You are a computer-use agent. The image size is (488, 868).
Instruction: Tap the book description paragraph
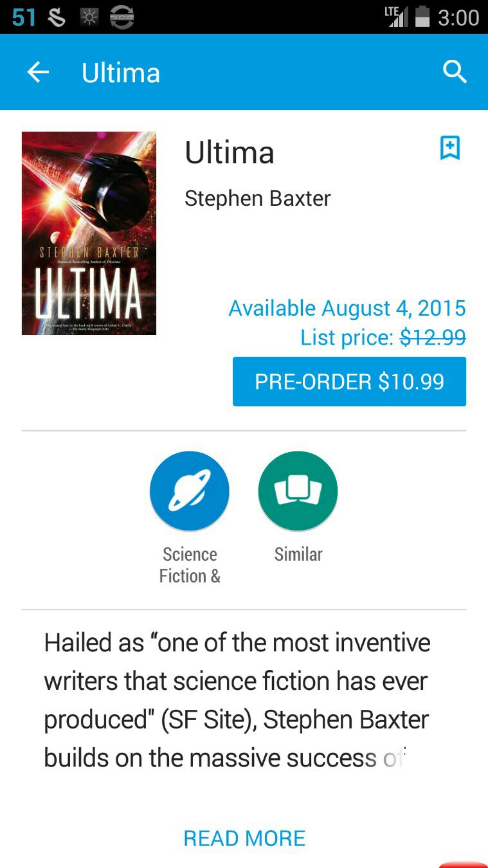pos(237,700)
